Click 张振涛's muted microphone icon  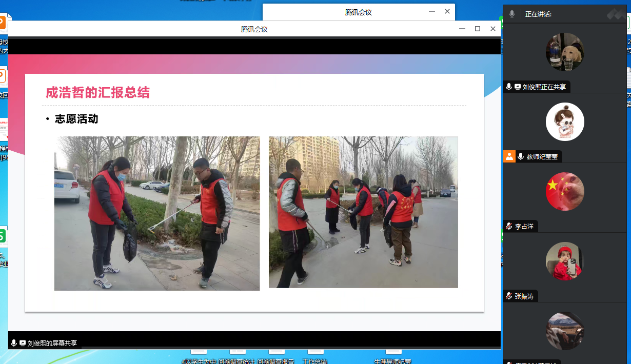click(509, 296)
